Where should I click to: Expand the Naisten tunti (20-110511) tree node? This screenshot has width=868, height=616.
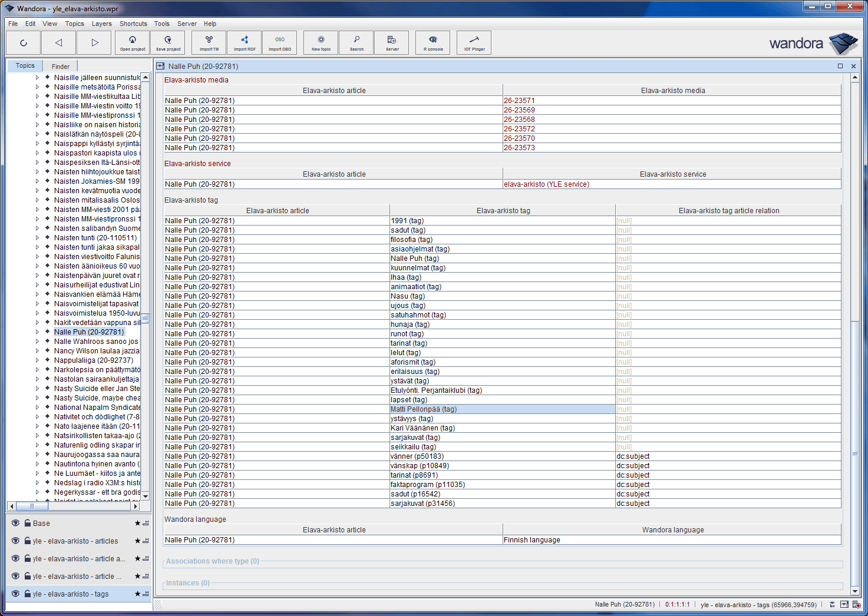click(x=37, y=238)
